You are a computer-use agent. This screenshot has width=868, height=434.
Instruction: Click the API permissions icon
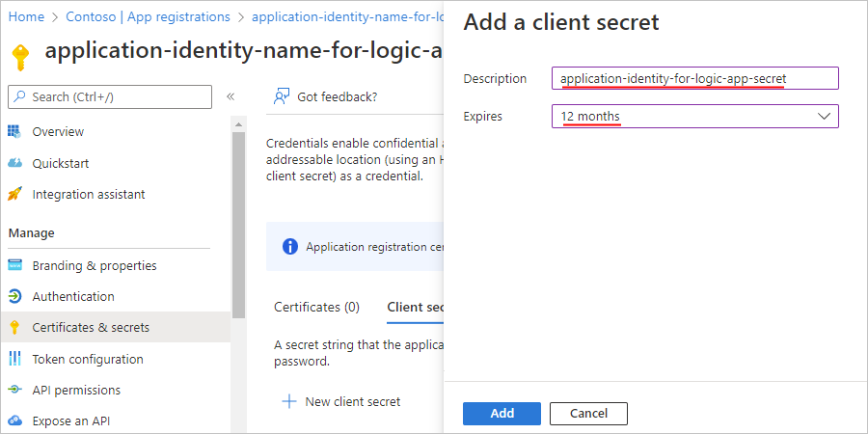14,390
